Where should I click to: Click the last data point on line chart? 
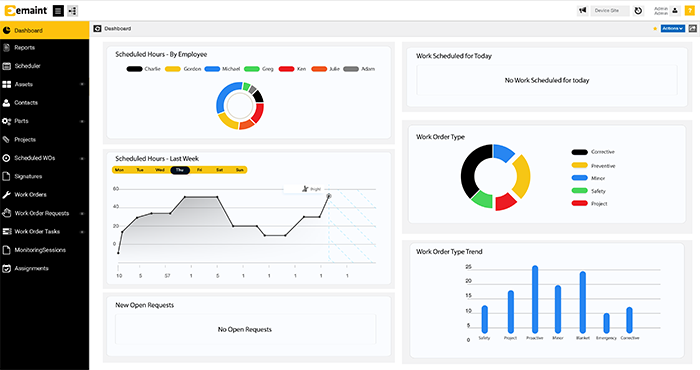329,196
